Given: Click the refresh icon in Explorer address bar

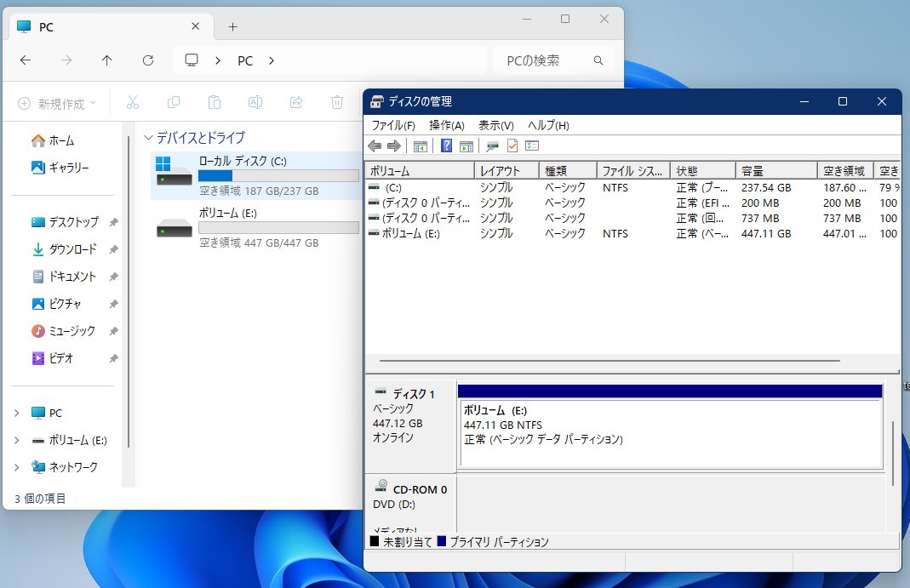Looking at the screenshot, I should (x=148, y=60).
